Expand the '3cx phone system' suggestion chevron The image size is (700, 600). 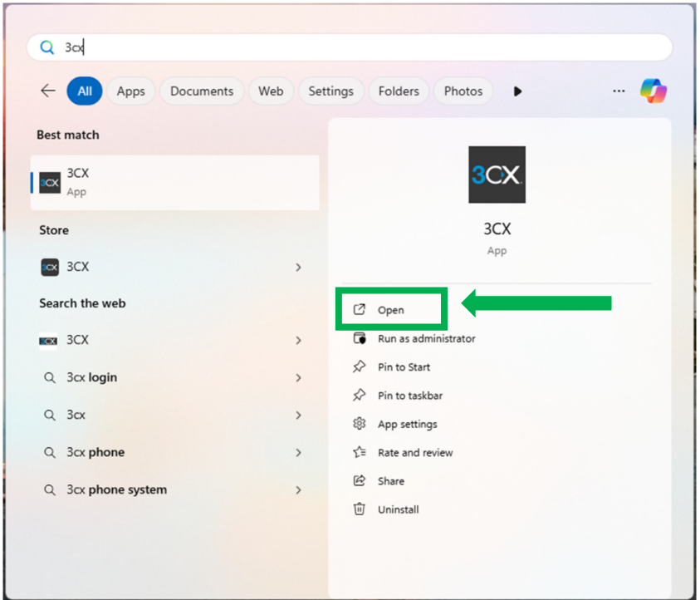[298, 490]
